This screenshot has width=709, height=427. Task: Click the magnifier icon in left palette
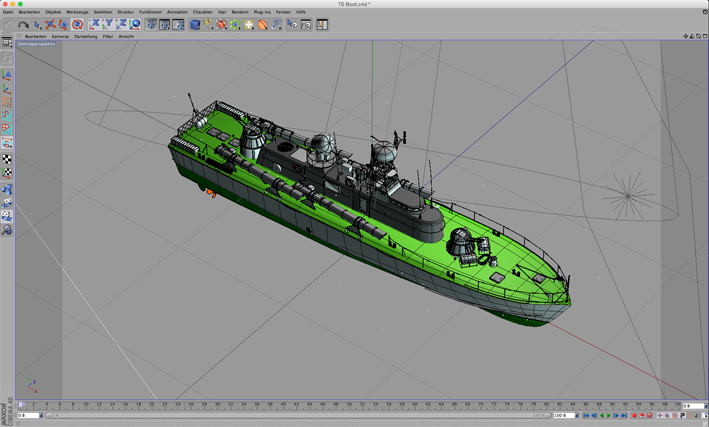tap(7, 230)
